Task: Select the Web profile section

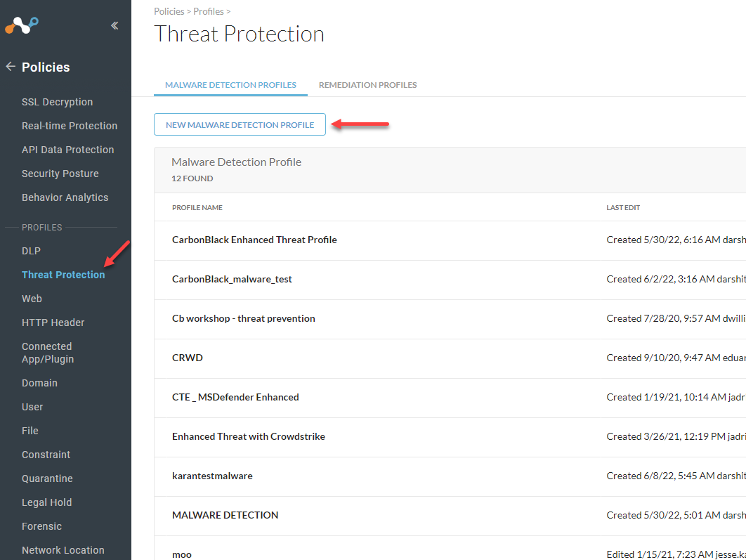Action: 32,299
